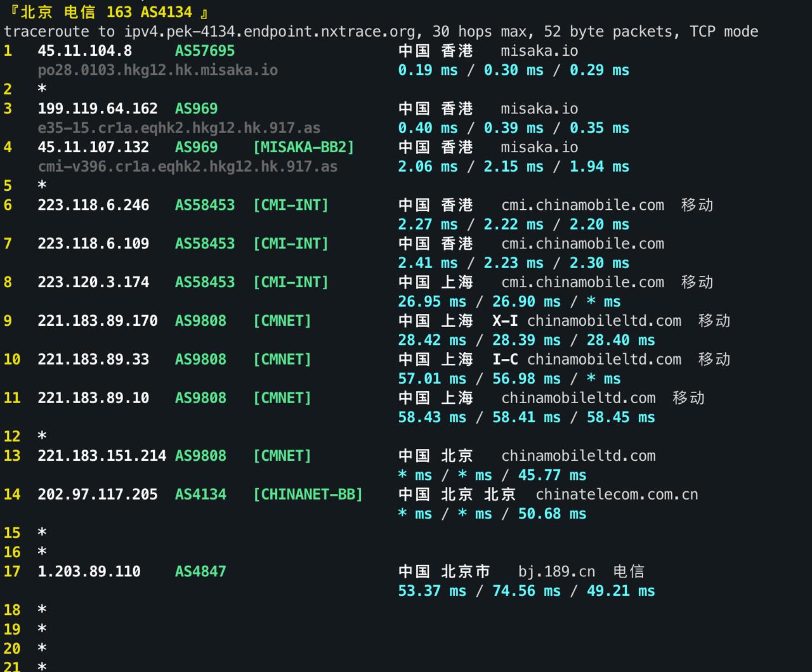This screenshot has width=812, height=672.
Task: Click the bj.189.cn hostname on hop 17
Action: coord(554,571)
